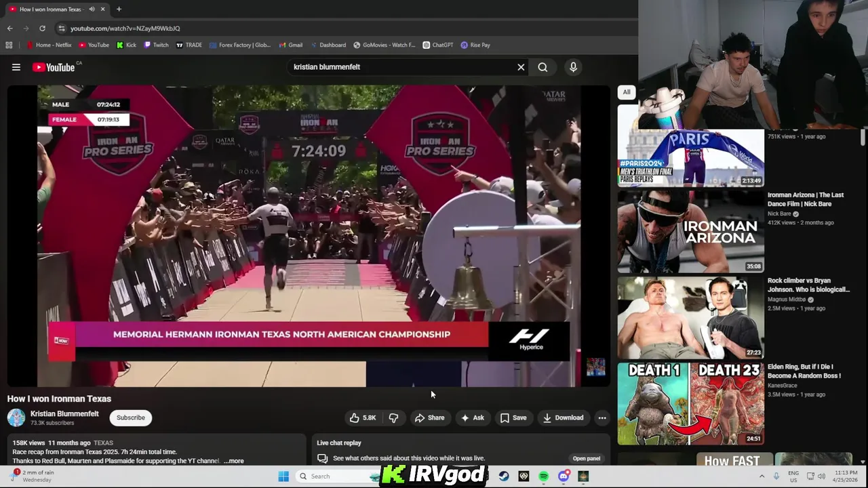The image size is (868, 488).
Task: Open the YouTube hamburger guide menu
Action: [x=16, y=67]
